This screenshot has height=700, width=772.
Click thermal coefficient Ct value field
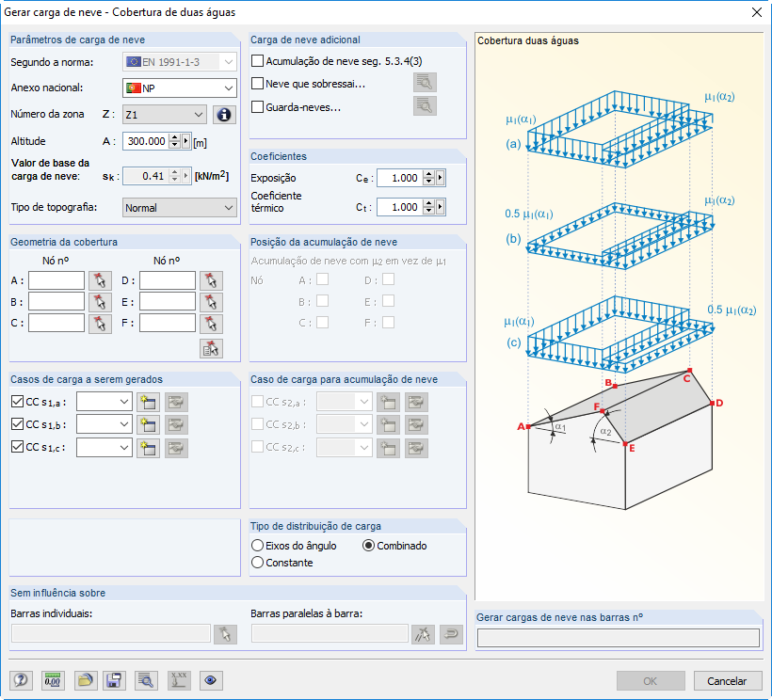point(400,207)
